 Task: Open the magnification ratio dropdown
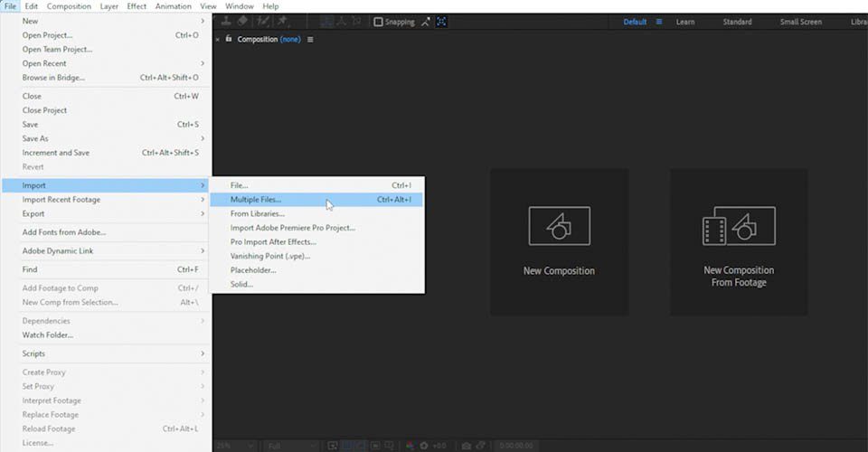click(235, 446)
